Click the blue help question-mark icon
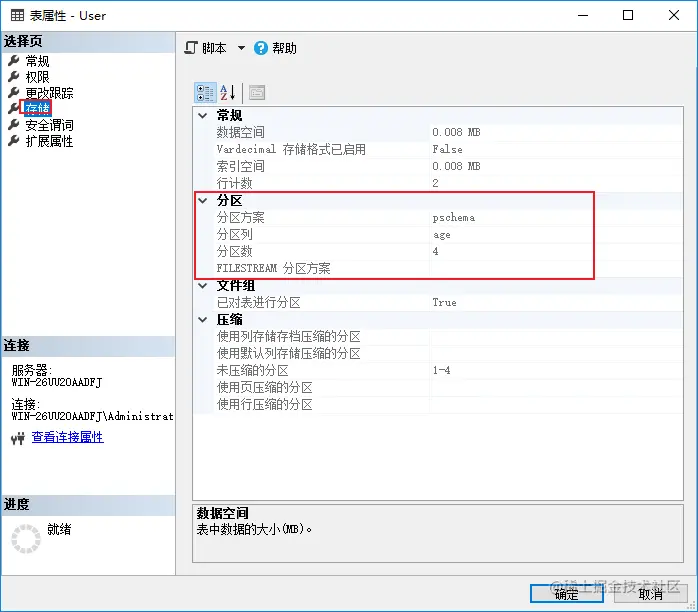Screen dimensions: 698x612 tap(261, 48)
